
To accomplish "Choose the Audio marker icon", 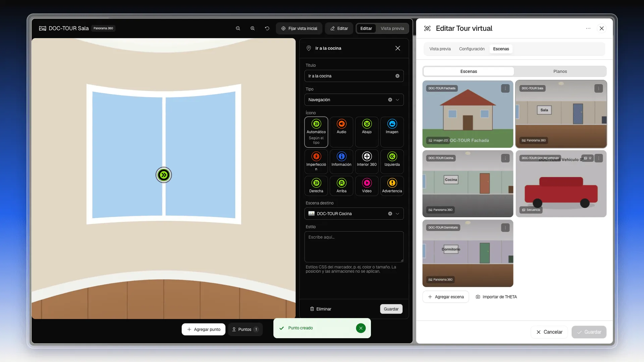I will tap(341, 132).
